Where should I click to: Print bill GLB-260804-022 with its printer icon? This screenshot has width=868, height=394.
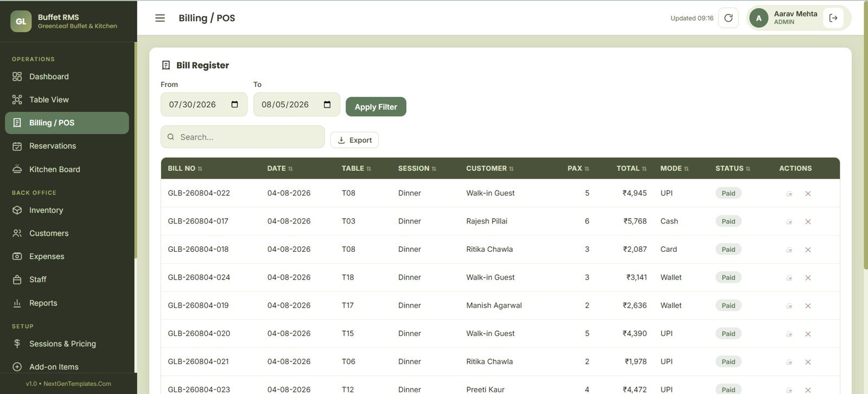[x=789, y=194]
